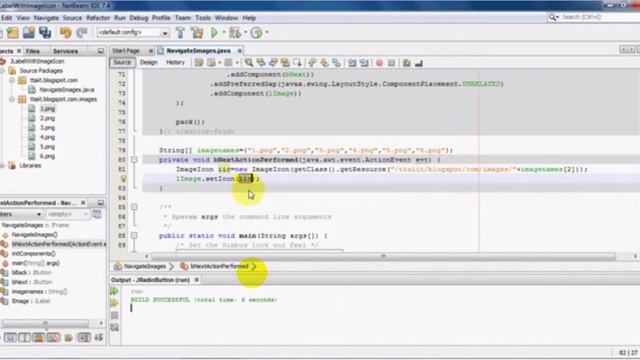This screenshot has height=360, width=640.
Task: Click the yellow lightbulb hint on line 82
Action: click(x=124, y=179)
